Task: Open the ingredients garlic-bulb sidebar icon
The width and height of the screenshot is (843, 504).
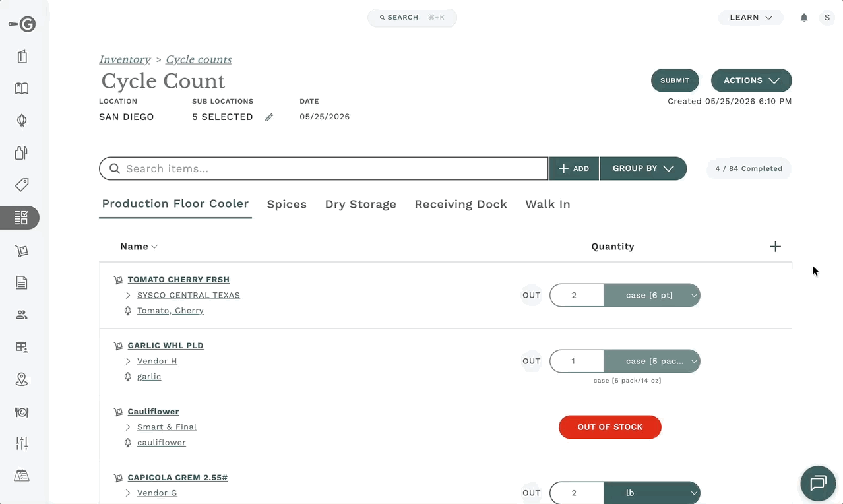Action: 22,121
